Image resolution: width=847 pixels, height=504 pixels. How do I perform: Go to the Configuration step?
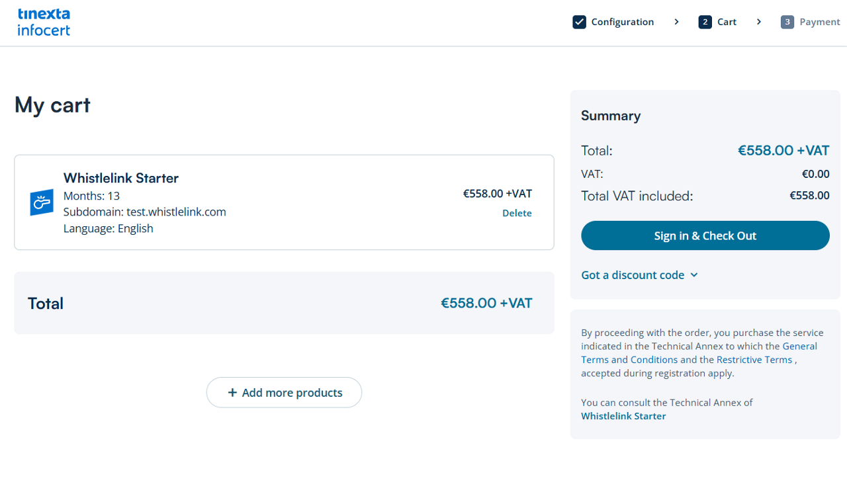point(622,22)
